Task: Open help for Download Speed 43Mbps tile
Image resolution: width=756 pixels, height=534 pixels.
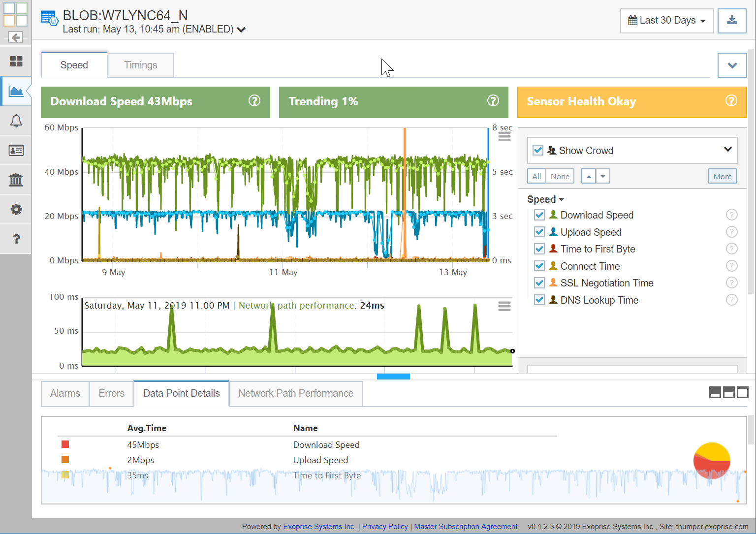Action: [x=254, y=101]
